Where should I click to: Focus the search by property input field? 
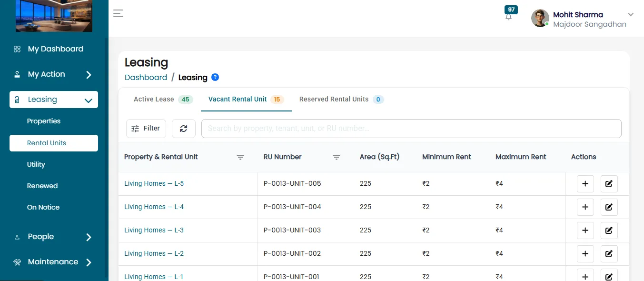(x=411, y=129)
